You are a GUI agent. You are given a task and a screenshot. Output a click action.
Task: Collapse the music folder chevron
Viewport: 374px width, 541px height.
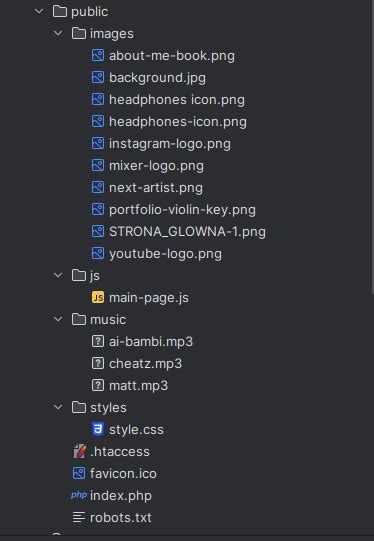click(58, 319)
